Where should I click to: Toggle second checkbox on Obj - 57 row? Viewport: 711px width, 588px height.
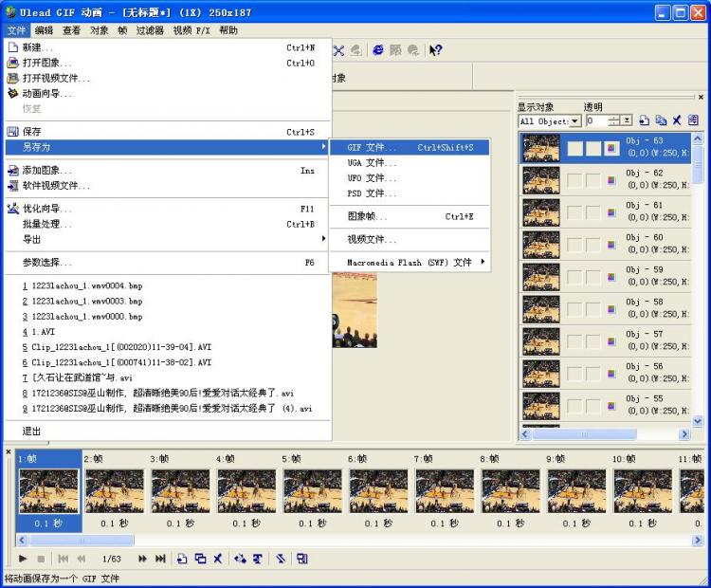593,341
